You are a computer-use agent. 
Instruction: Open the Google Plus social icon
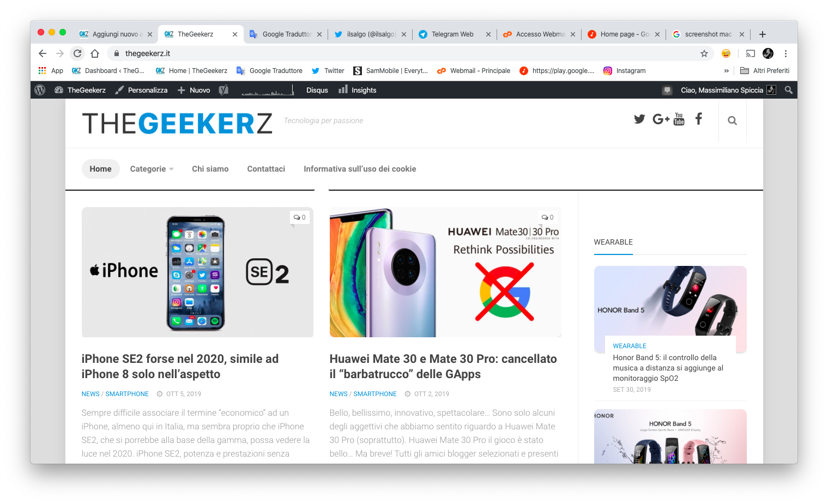[661, 119]
